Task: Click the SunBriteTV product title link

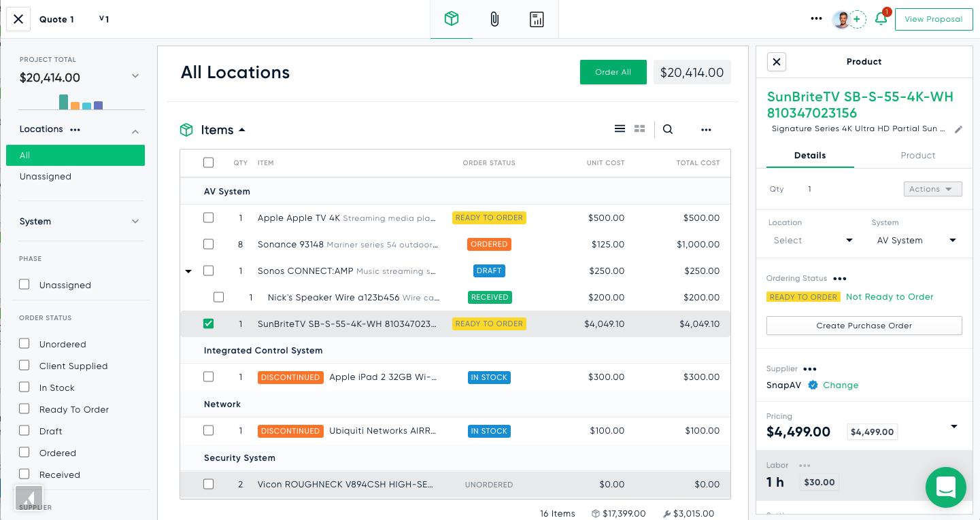Action: [x=860, y=105]
